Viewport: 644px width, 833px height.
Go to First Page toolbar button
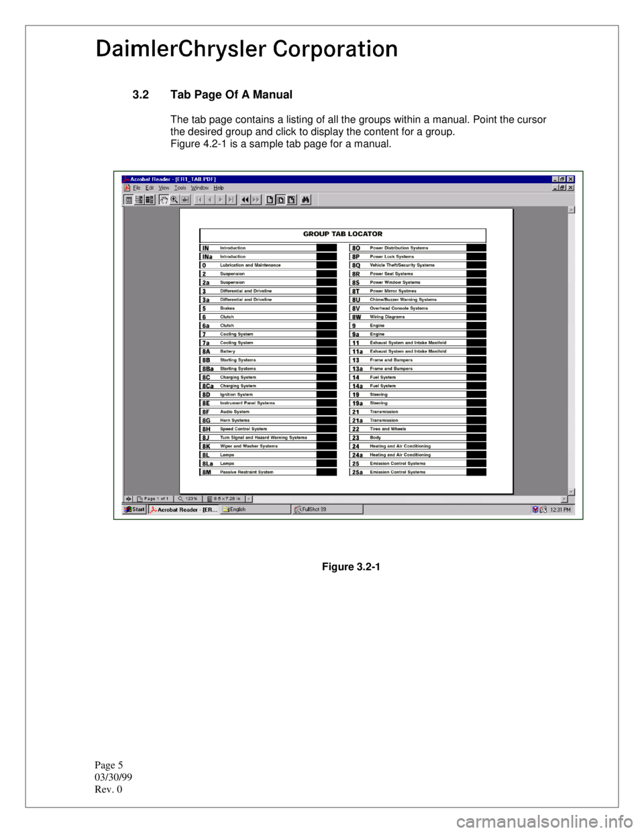(x=199, y=200)
